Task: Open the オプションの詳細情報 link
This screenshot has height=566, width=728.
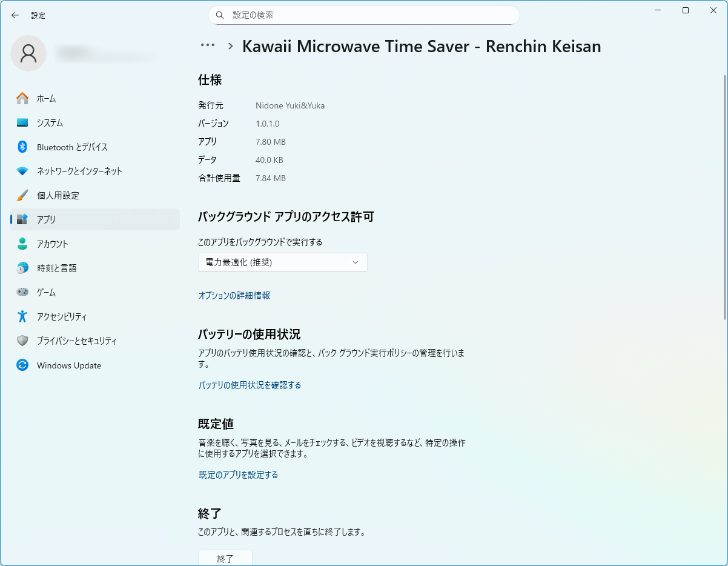Action: pyautogui.click(x=234, y=296)
